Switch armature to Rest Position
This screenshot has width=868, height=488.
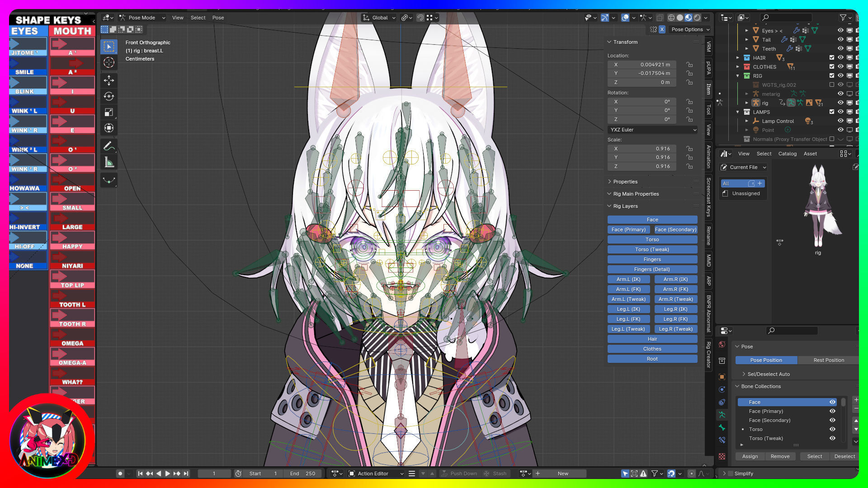point(828,360)
